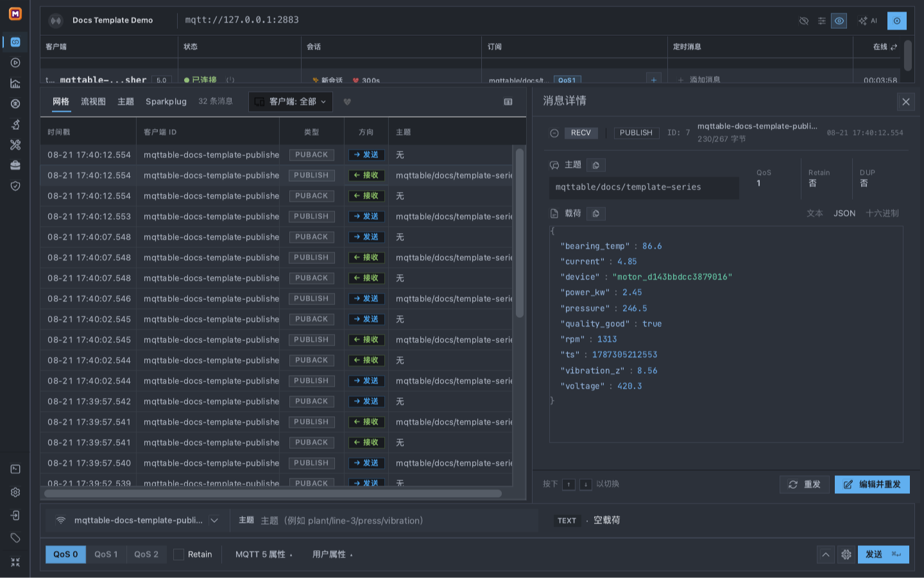Viewport: 924px width, 578px height.
Task: Copy the topic with the copy icon
Action: click(596, 166)
